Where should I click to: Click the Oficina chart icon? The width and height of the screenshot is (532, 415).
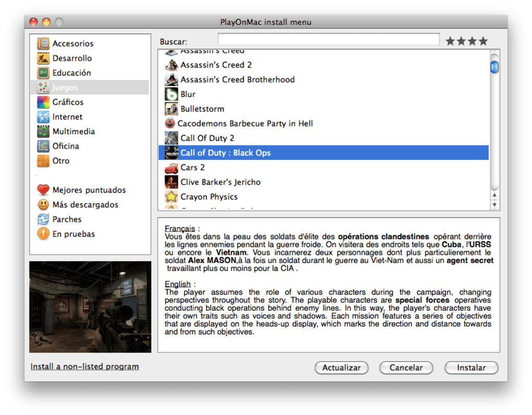pos(43,146)
